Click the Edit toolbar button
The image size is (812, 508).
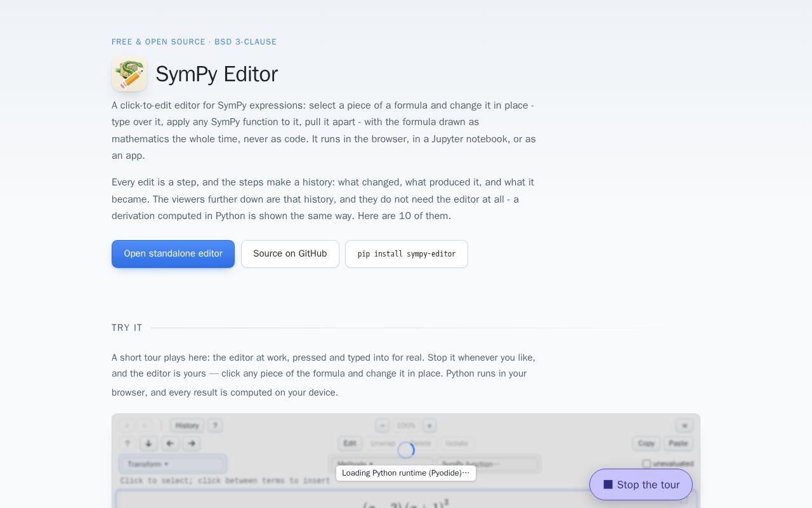point(350,443)
